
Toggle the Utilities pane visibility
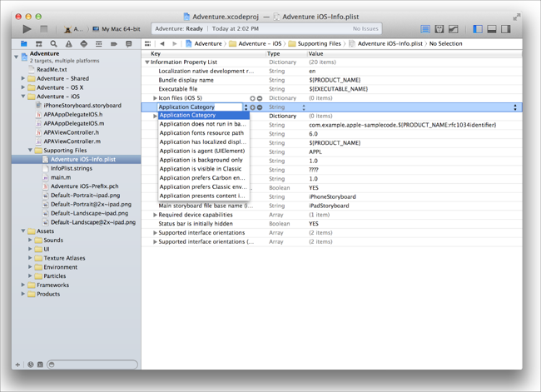[x=506, y=29]
